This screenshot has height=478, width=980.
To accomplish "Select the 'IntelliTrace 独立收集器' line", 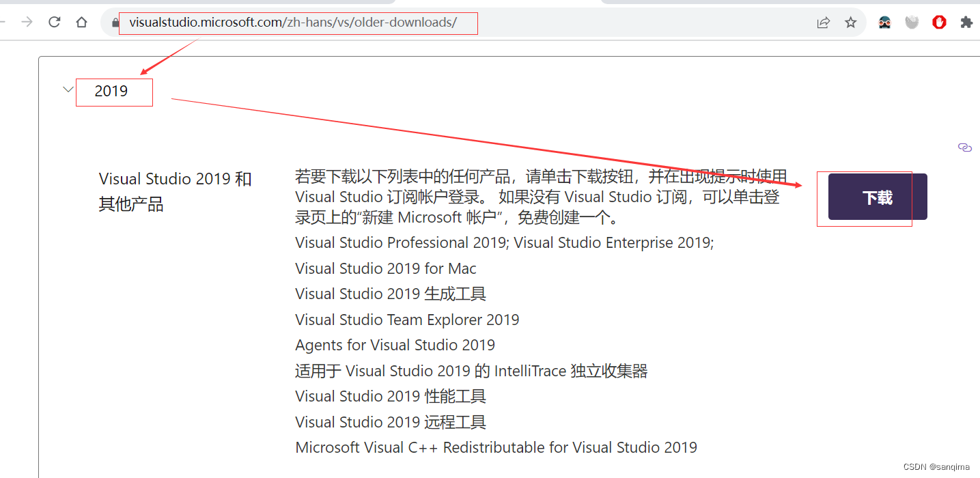I will 471,371.
